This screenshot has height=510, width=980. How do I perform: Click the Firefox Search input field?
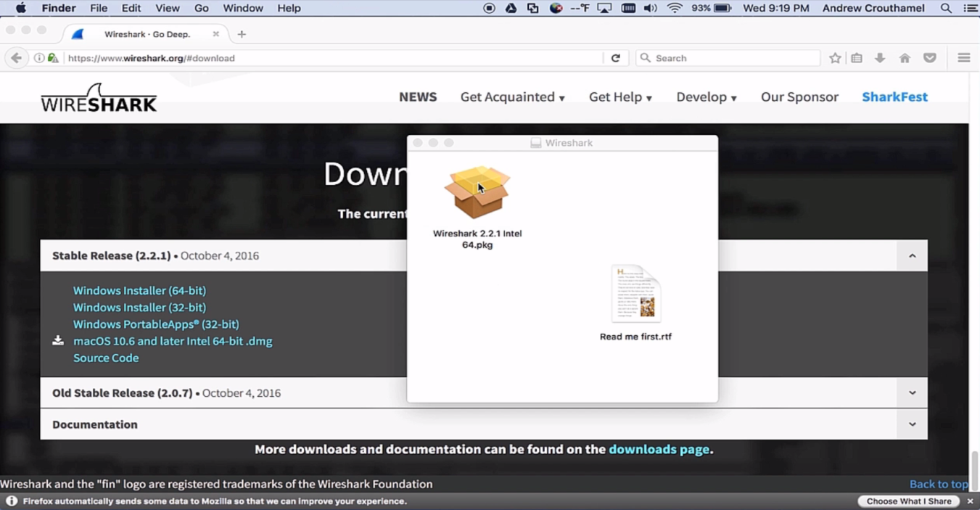pyautogui.click(x=733, y=58)
